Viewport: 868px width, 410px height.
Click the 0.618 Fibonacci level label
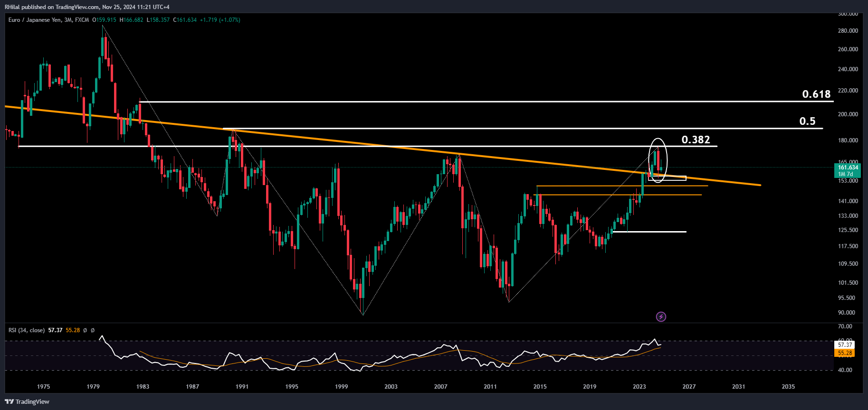816,94
